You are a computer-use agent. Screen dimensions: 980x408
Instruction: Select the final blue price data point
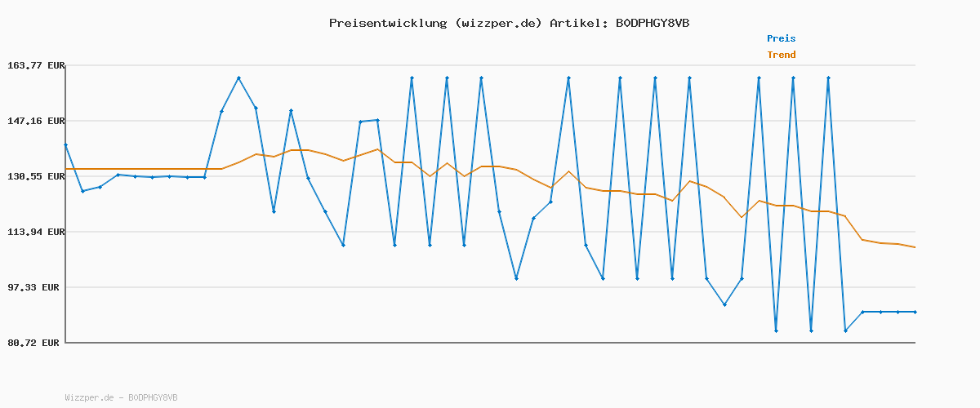coord(915,312)
